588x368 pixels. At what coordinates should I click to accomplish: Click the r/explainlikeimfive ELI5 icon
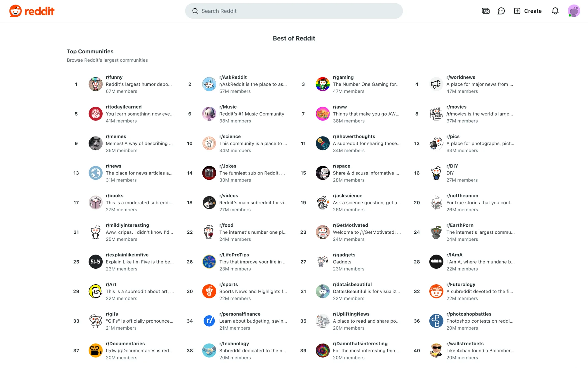point(96,262)
